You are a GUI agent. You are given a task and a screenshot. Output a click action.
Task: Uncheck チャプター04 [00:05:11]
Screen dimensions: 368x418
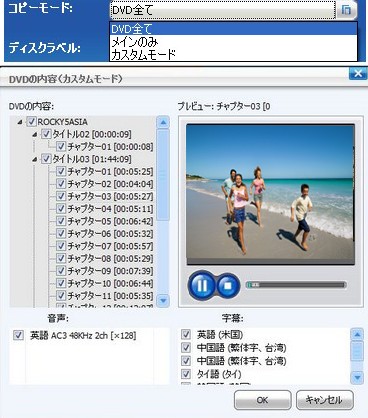click(61, 209)
